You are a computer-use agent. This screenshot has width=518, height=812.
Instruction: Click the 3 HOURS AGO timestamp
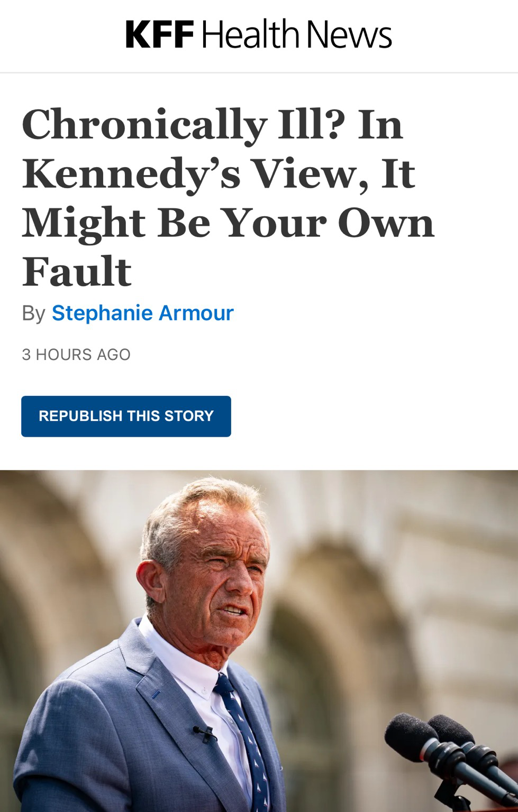tap(76, 354)
